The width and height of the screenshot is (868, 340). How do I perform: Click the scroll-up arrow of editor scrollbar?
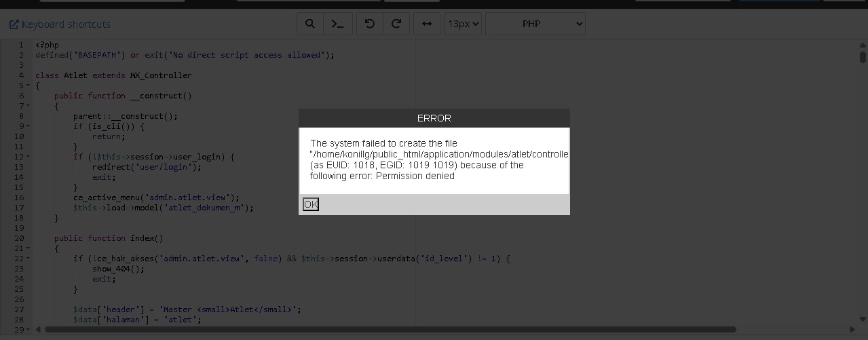(x=863, y=45)
